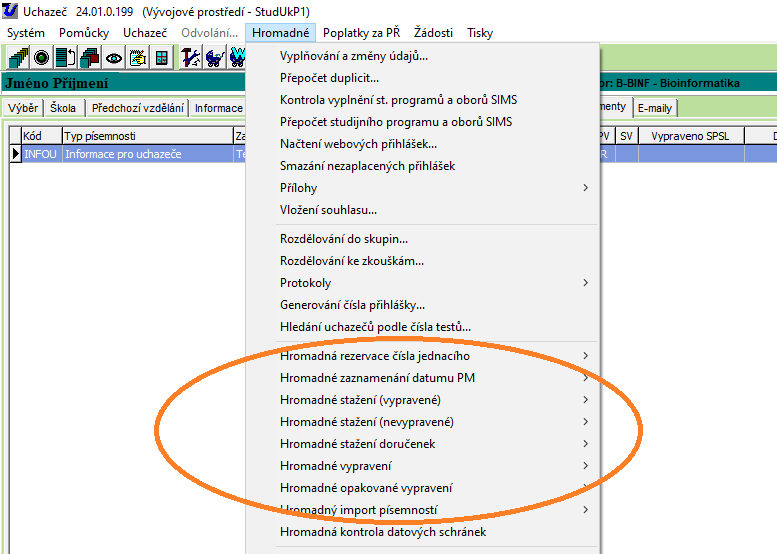
Task: Click the stacked layers toolbar icon
Action: (18, 57)
